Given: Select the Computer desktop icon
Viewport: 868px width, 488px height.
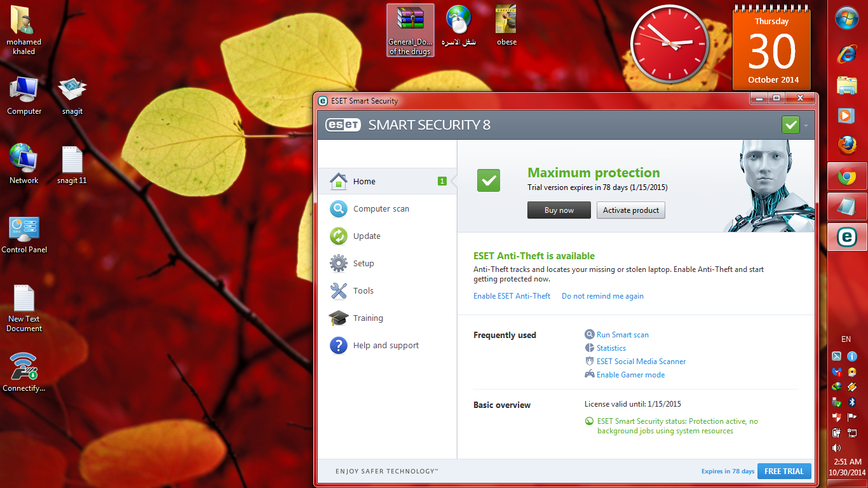Looking at the screenshot, I should tap(24, 95).
